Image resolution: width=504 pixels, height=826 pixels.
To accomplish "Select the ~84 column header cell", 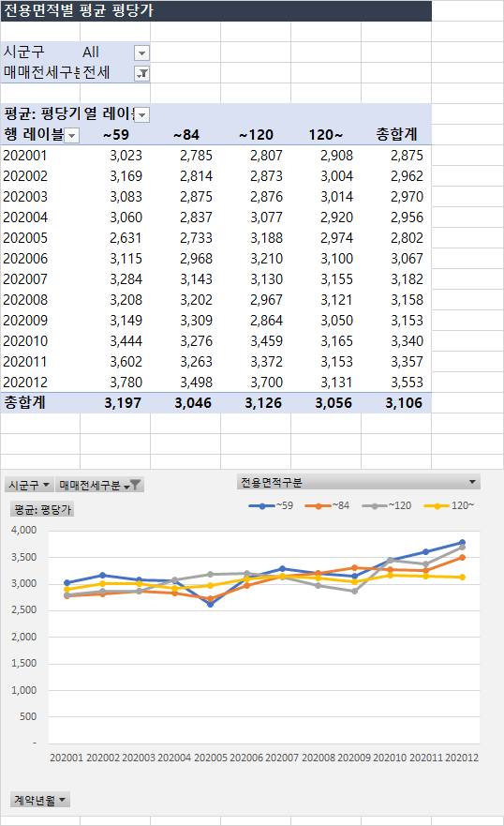I will click(185, 135).
